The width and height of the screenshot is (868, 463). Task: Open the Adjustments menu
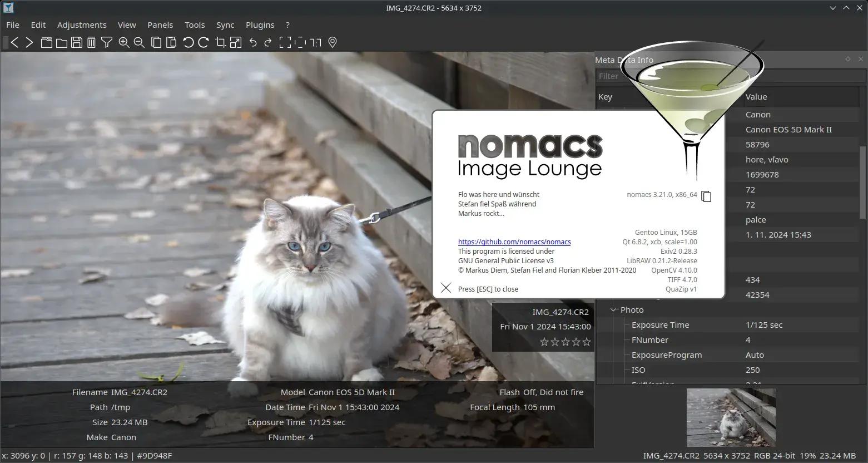[x=82, y=25]
